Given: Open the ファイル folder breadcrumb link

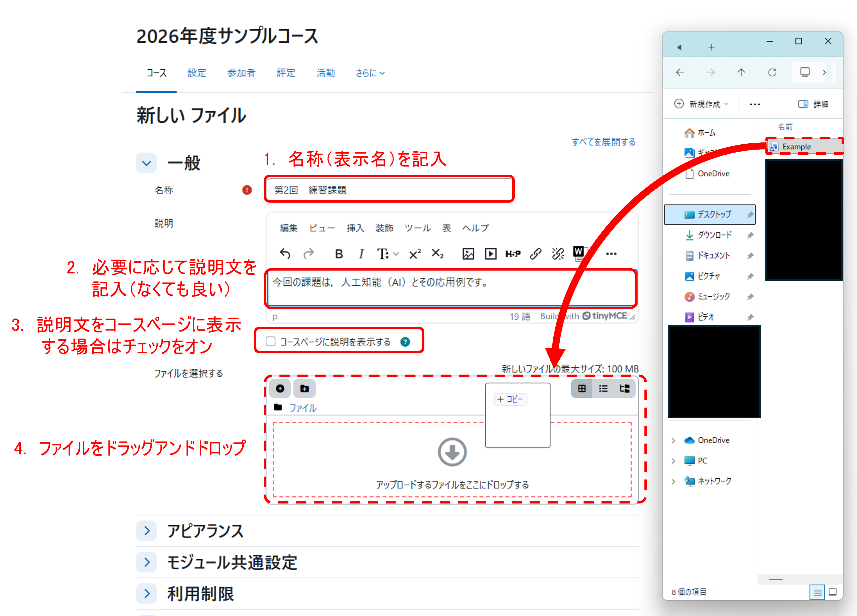Looking at the screenshot, I should point(303,408).
